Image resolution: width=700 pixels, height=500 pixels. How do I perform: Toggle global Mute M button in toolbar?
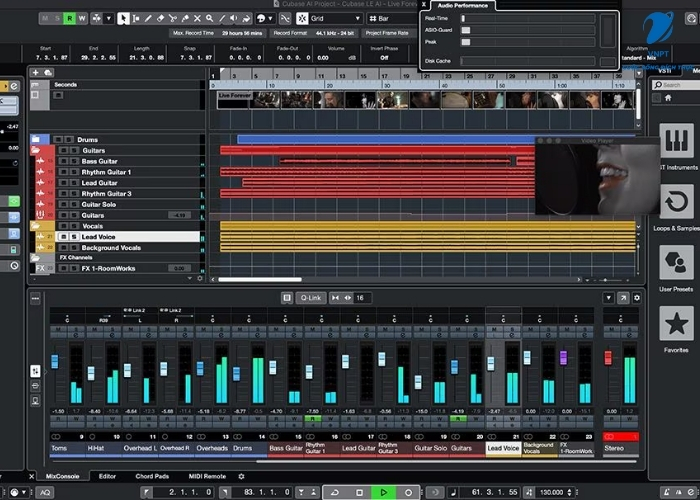[45, 18]
